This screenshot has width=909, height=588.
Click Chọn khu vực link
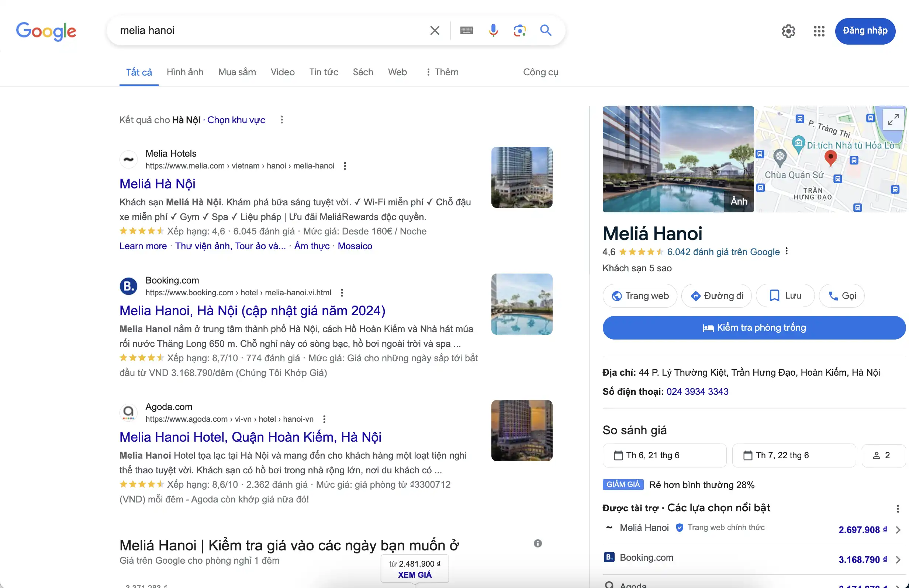pos(236,120)
